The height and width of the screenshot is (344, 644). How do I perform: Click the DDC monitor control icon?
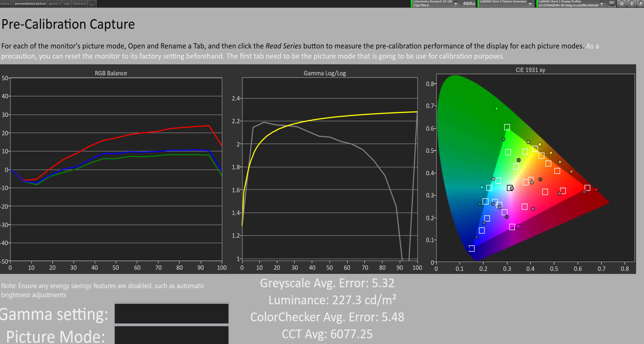[612, 3]
